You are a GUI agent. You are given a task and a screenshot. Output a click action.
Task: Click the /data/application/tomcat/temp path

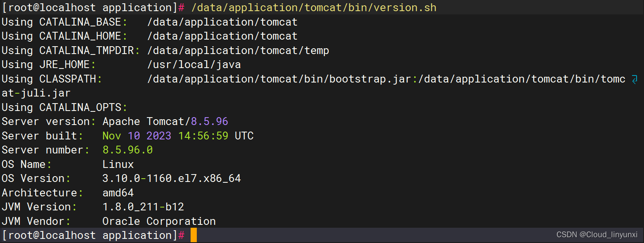(238, 50)
